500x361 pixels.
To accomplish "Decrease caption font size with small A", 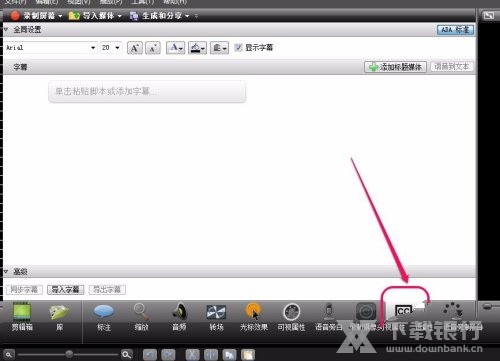I will tap(153, 48).
